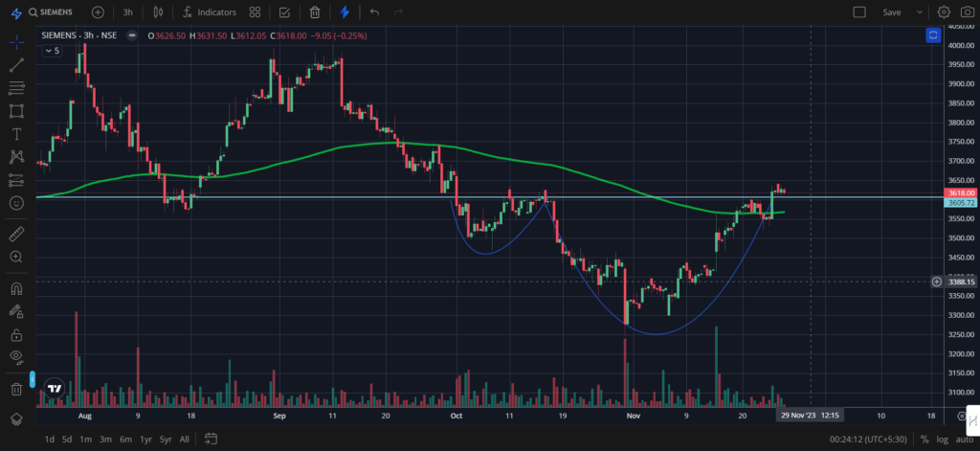Select the XABCD pattern tool
Screen dimensions: 980x451
pyautogui.click(x=17, y=157)
